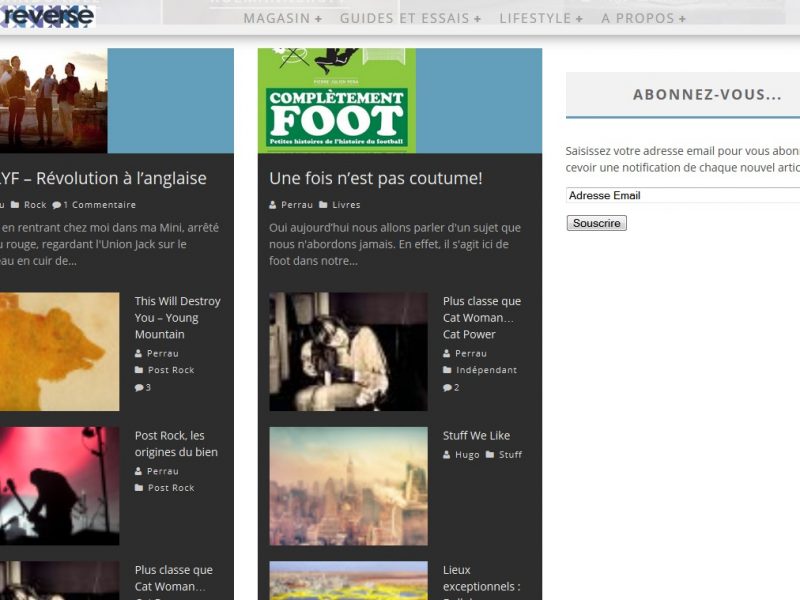Expand the MAGASIN menu
The height and width of the screenshot is (600, 800).
[x=282, y=18]
